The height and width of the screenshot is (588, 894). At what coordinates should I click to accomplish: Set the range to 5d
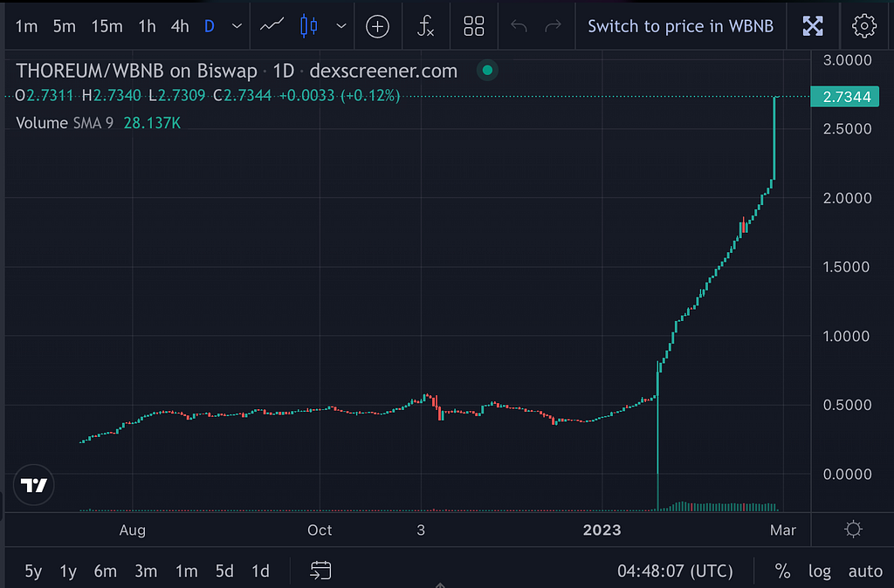(x=224, y=571)
